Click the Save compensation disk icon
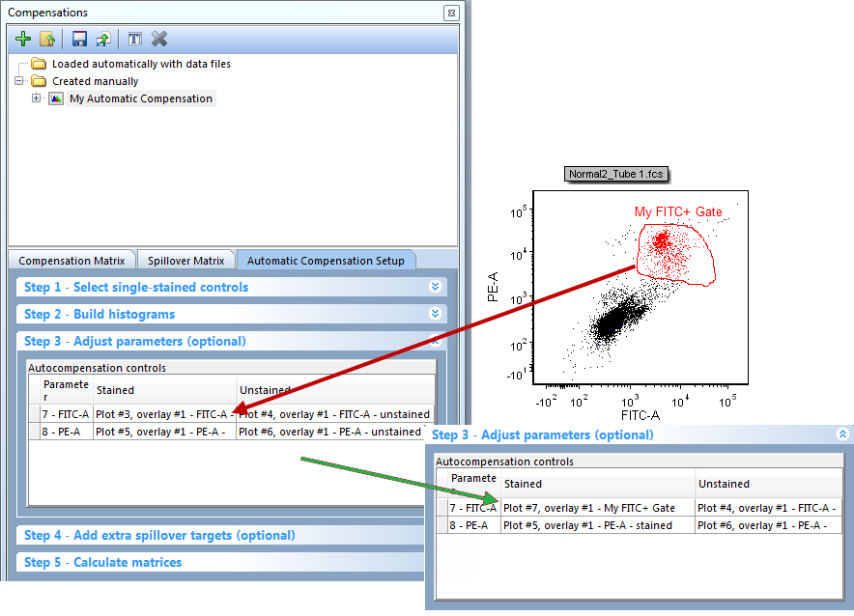Image resolution: width=854 pixels, height=616 pixels. (79, 39)
